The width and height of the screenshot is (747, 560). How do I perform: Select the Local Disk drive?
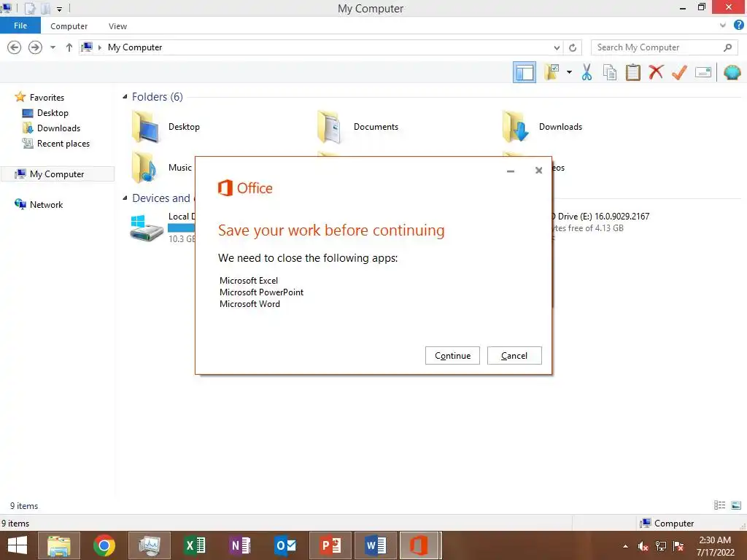pos(163,227)
